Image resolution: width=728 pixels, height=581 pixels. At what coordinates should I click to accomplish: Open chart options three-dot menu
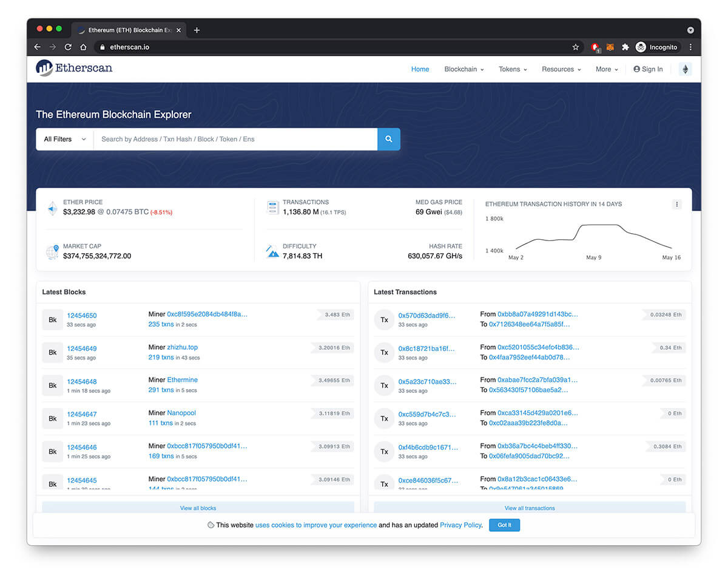(x=677, y=205)
